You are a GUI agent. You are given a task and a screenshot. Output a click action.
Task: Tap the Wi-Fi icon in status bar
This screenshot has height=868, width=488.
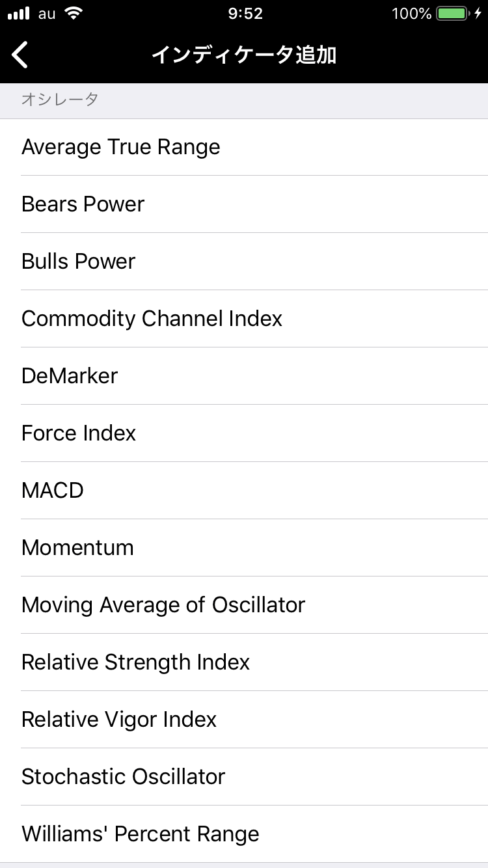74,14
